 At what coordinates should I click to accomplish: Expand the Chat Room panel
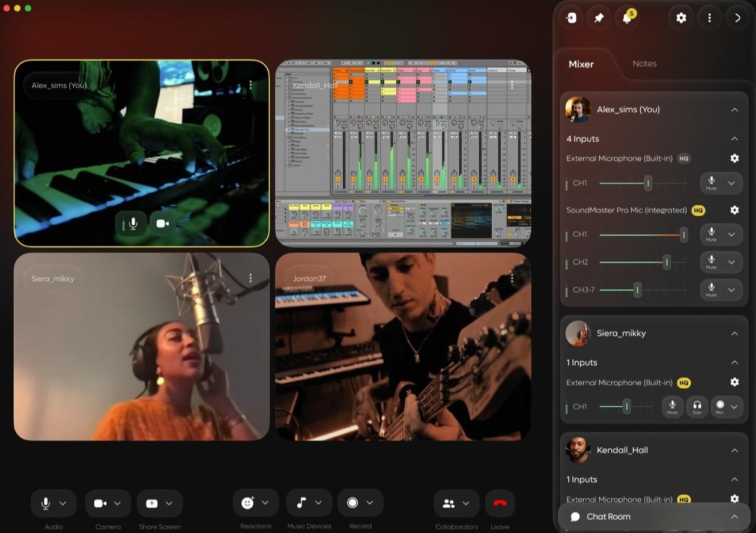[734, 517]
